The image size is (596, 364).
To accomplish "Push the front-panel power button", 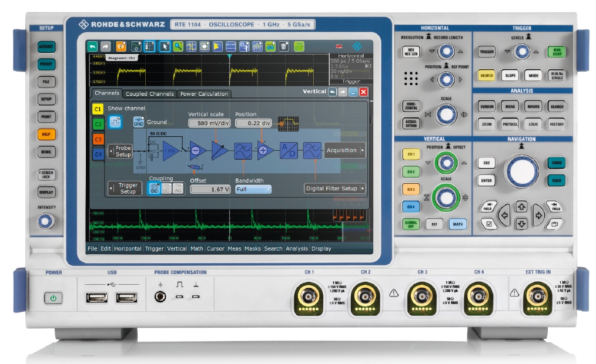I will (x=53, y=298).
